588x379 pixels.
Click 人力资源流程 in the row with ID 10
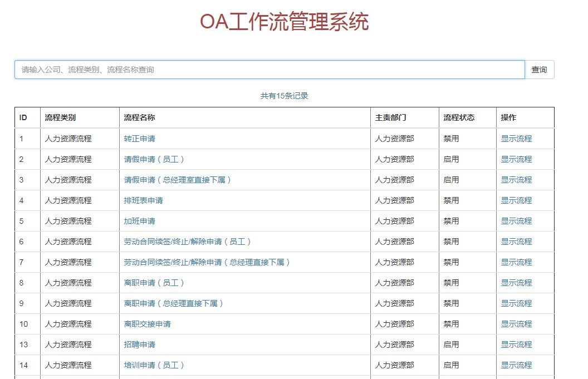68,324
